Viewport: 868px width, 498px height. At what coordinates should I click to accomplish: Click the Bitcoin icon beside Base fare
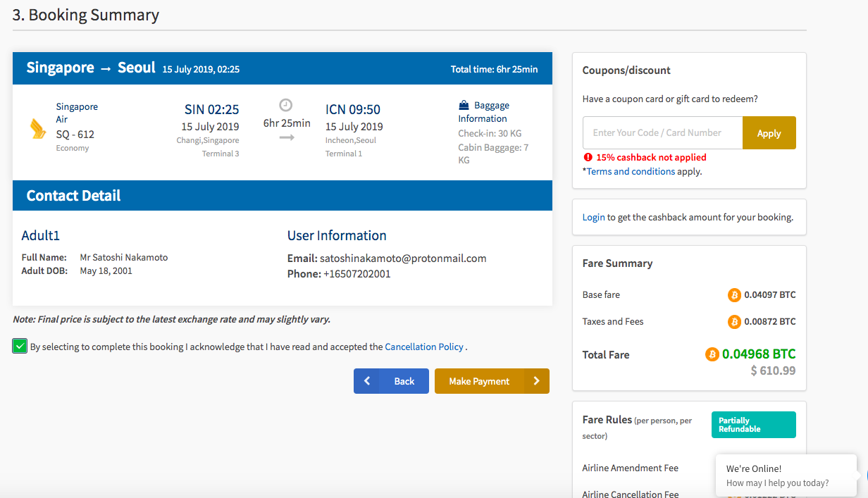click(x=734, y=295)
